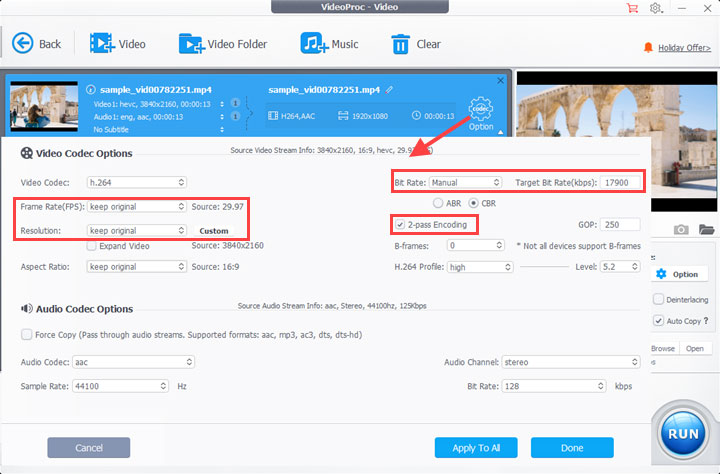Click the output resolution 1920x1080 text
Screen dimensions: 720x474
click(370, 116)
